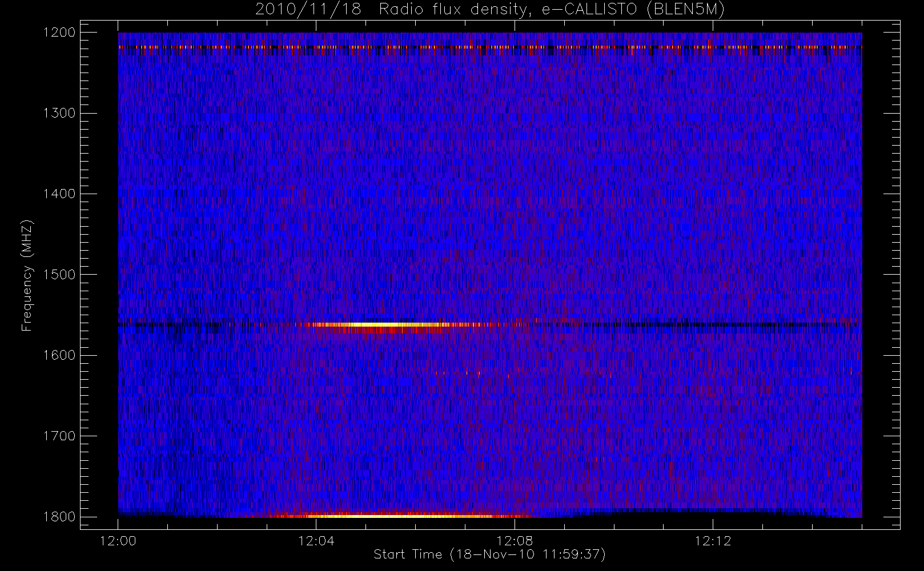Click the 12:00 time axis label
The height and width of the screenshot is (571, 924).
(118, 541)
